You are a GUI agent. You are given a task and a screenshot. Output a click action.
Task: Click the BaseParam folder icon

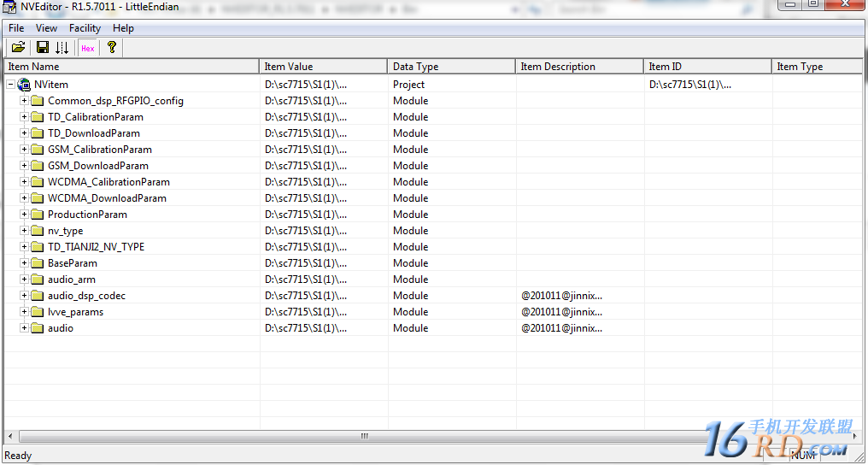coord(37,263)
